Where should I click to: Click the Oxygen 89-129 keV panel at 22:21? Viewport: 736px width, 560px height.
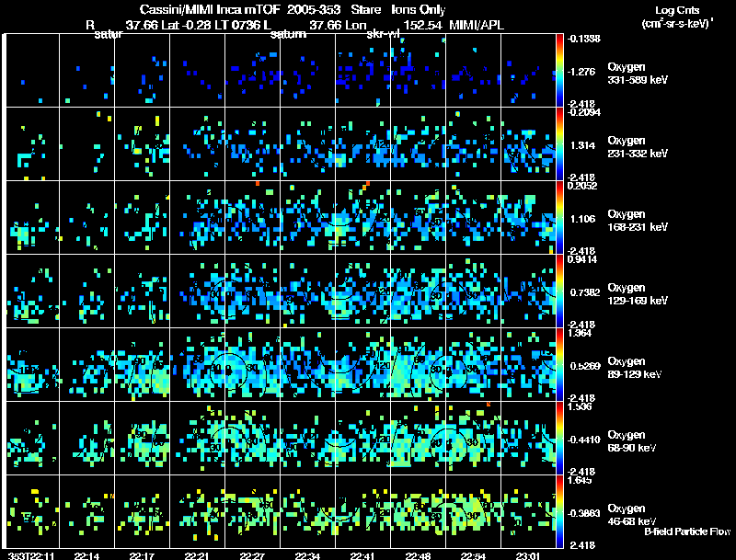coord(197,365)
